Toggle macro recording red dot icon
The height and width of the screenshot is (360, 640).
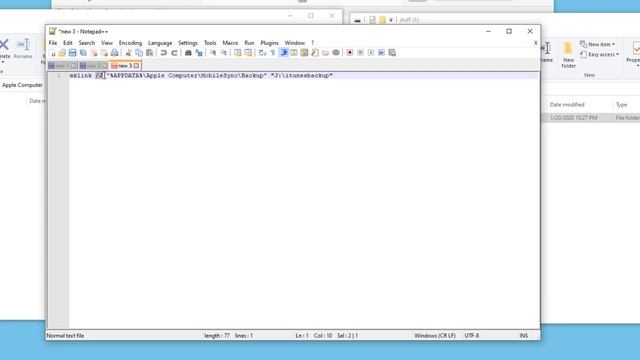[x=350, y=53]
